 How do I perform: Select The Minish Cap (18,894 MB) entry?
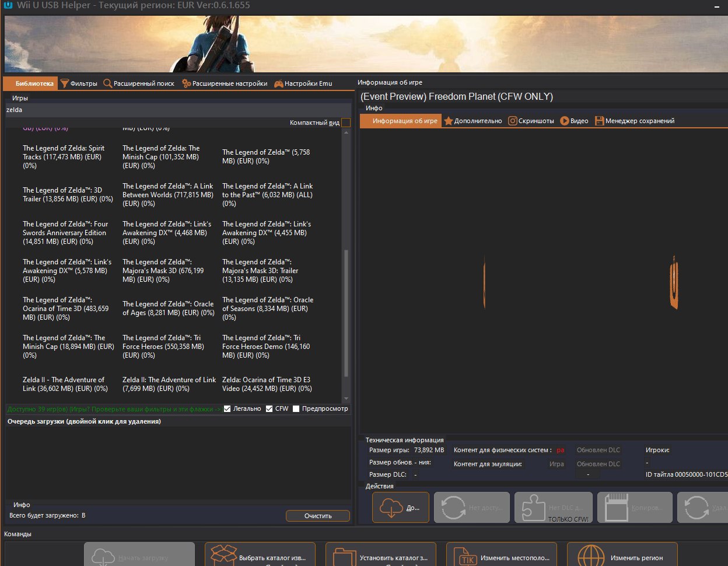[x=69, y=347]
